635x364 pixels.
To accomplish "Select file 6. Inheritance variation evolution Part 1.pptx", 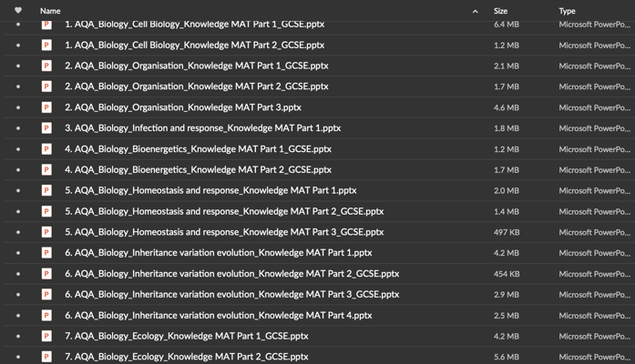I will pos(219,253).
